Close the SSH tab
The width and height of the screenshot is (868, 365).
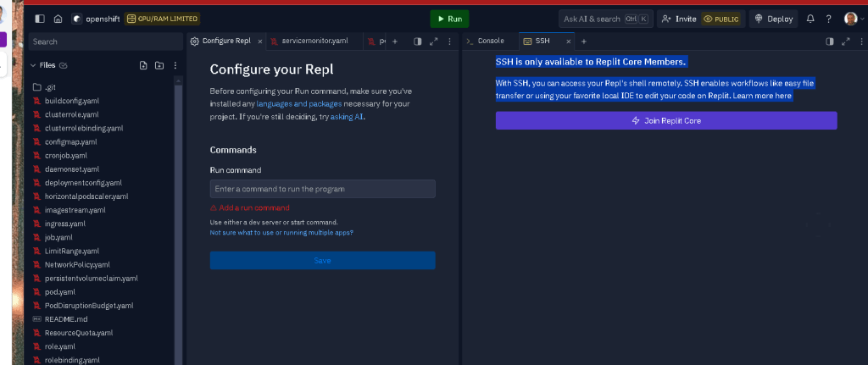point(568,41)
